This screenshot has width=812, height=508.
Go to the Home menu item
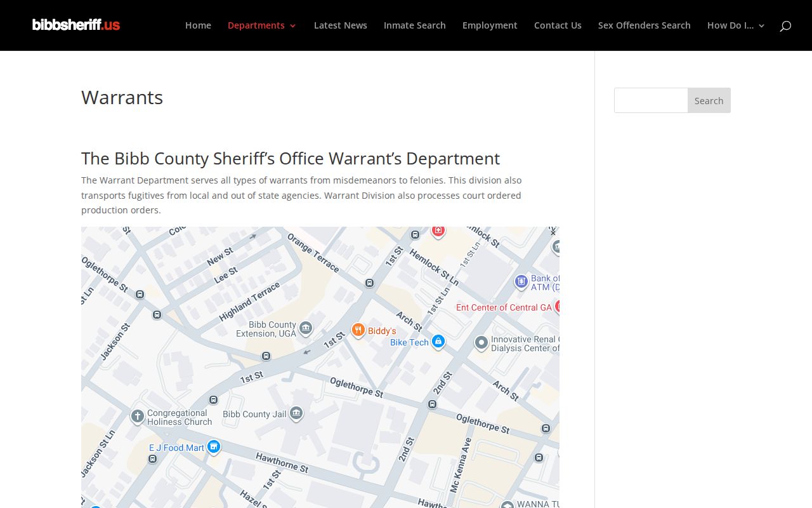198,25
